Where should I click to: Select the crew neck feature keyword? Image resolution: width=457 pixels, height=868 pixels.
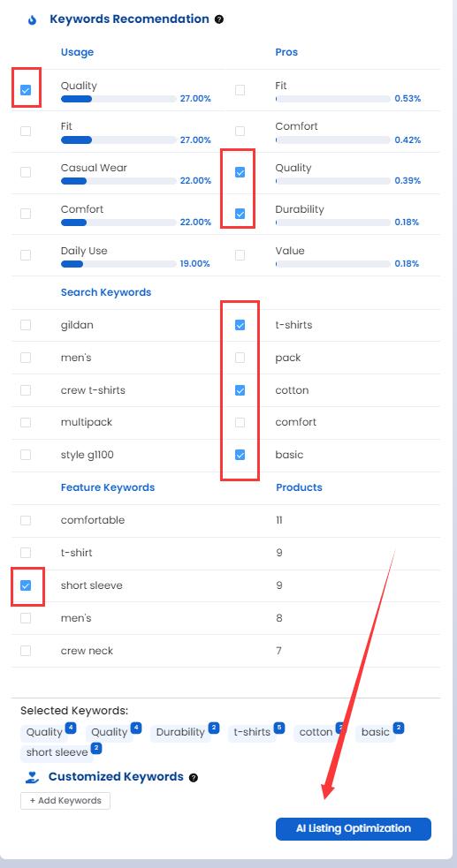[x=26, y=651]
